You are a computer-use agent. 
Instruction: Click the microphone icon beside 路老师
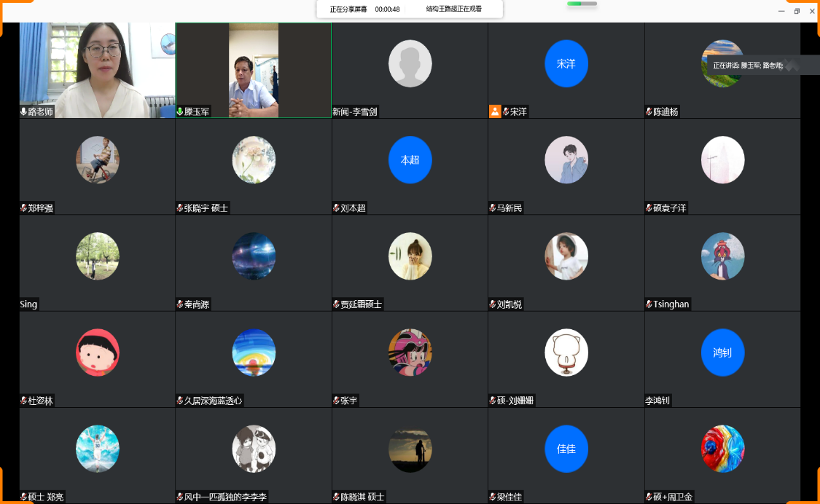(23, 112)
